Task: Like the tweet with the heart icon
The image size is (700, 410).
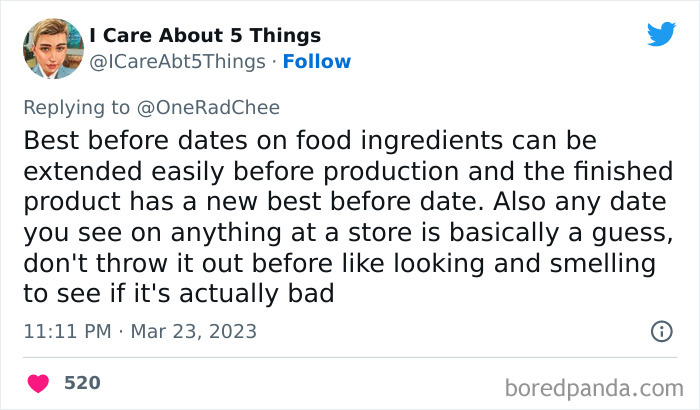Action: (x=39, y=383)
